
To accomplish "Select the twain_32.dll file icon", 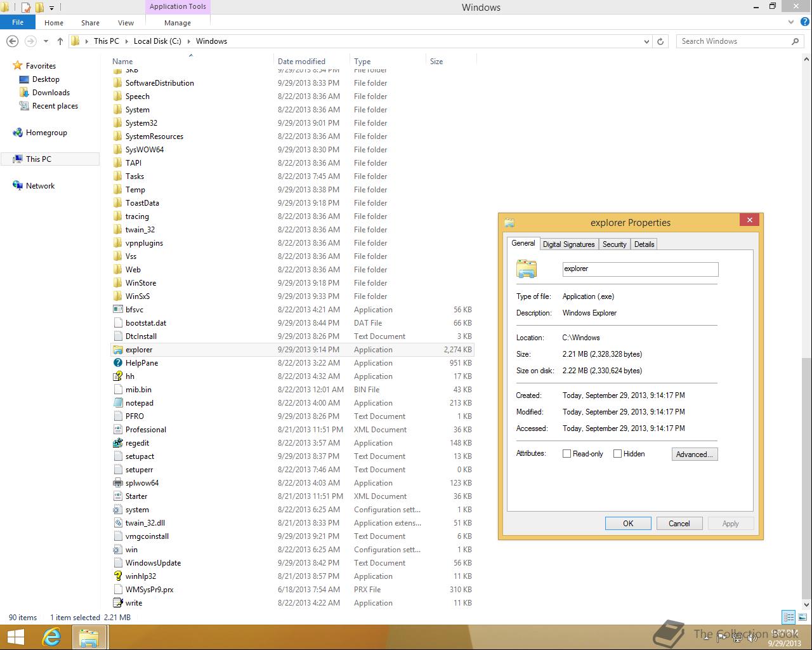I will click(x=117, y=523).
